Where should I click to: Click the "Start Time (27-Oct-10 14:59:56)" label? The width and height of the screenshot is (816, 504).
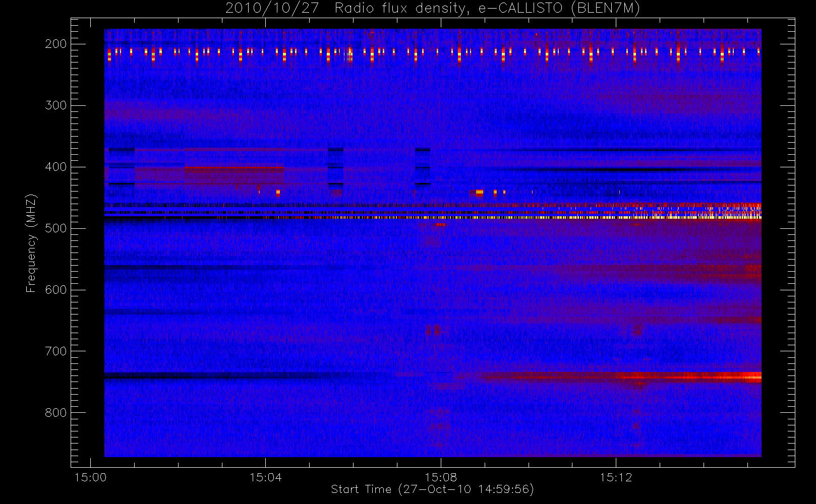(432, 489)
